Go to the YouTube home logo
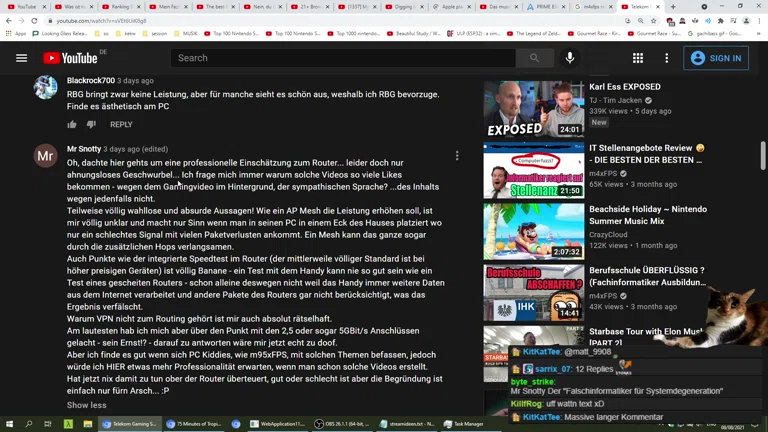 pyautogui.click(x=70, y=58)
